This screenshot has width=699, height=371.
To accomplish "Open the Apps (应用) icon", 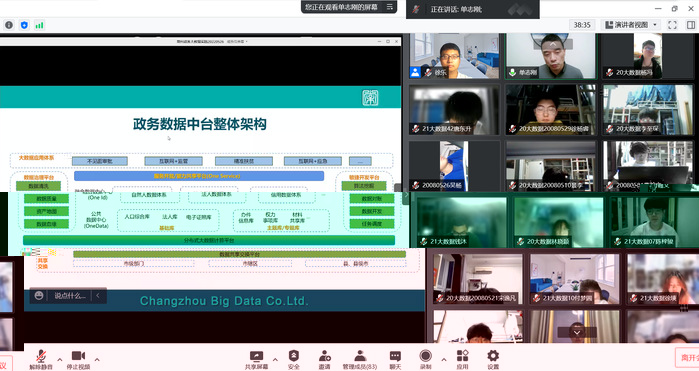I will coord(462,359).
